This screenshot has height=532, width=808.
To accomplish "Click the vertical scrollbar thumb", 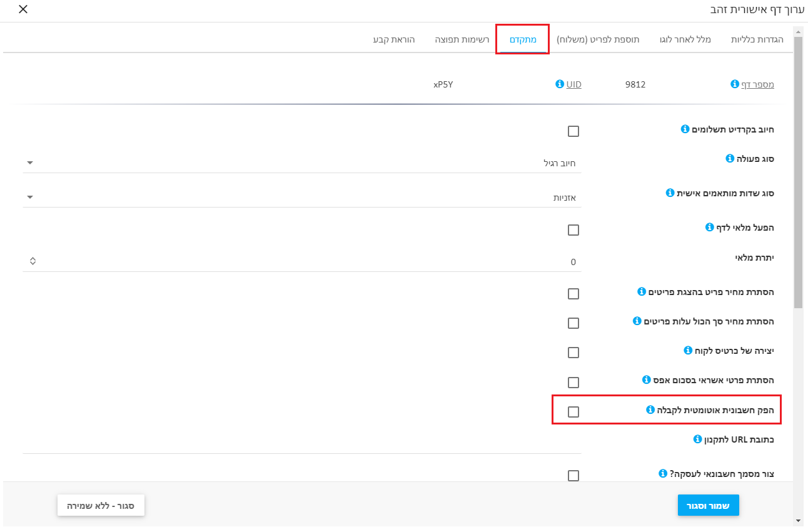I will click(x=798, y=172).
